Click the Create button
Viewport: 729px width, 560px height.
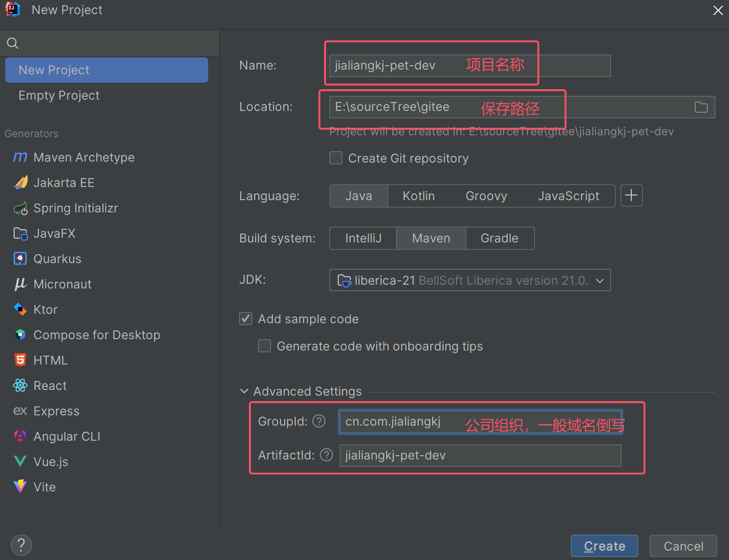coord(604,546)
